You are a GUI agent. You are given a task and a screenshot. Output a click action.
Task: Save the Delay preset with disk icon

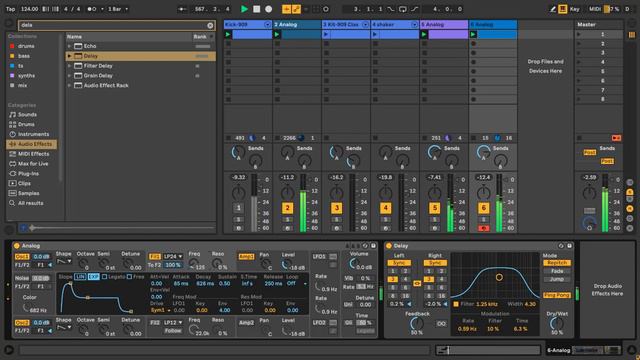[x=569, y=246]
